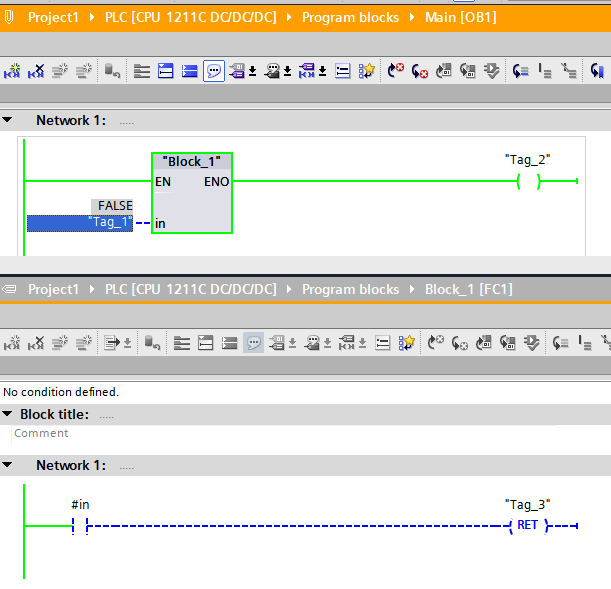Collapse the Block title section
This screenshot has width=611, height=589.
click(8, 414)
